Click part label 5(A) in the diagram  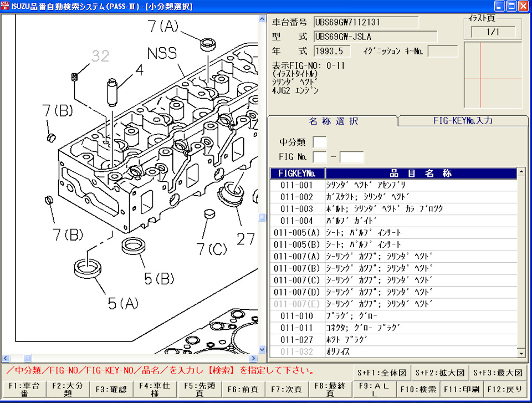pos(123,303)
